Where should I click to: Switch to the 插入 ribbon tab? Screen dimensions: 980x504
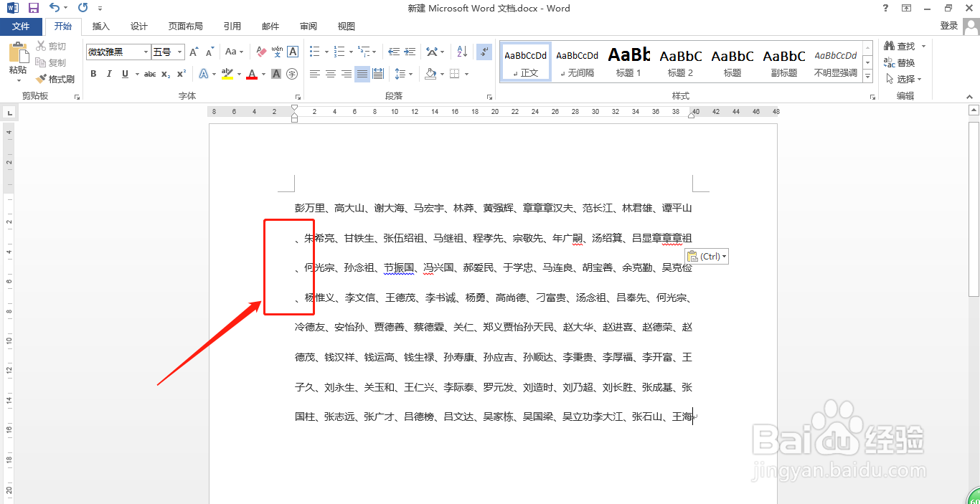tap(100, 26)
